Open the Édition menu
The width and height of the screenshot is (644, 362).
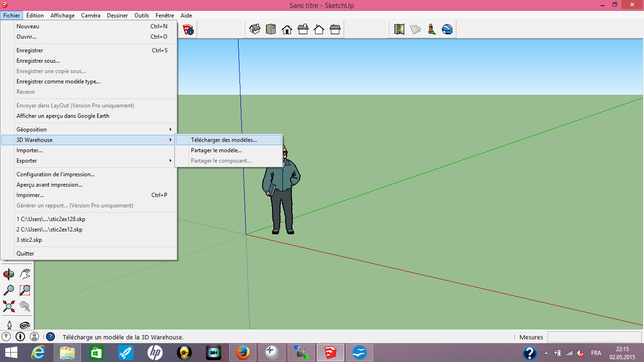pos(35,16)
